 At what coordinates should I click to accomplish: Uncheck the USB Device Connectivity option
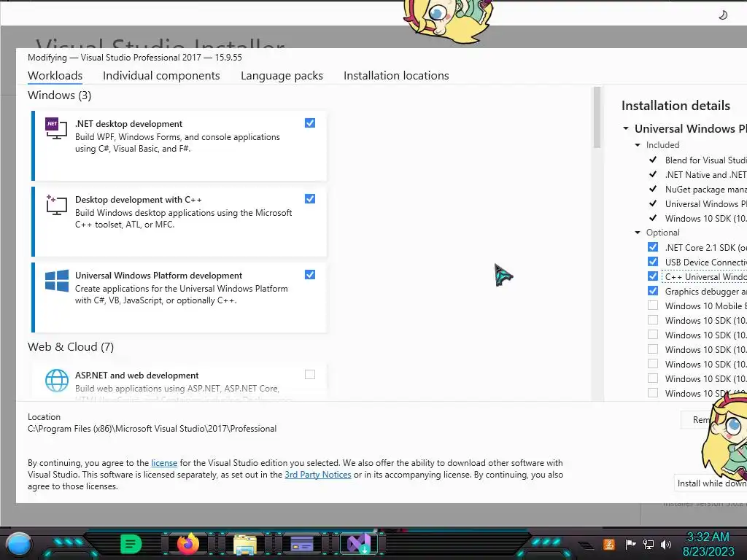click(653, 262)
